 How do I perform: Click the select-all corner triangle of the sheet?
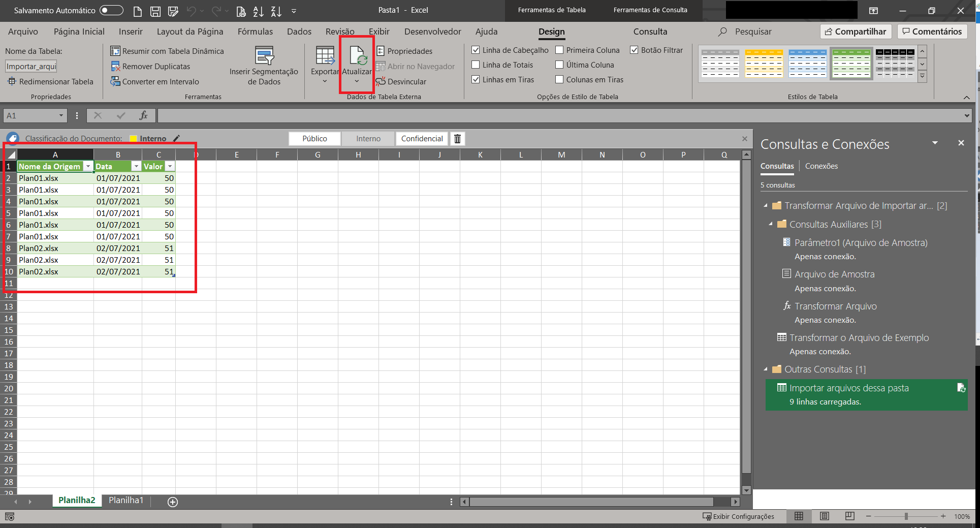11,154
